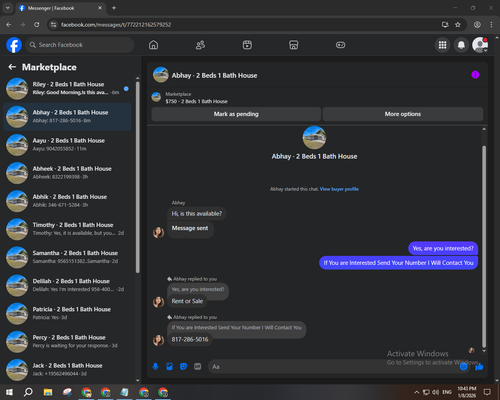Open the View buyer profile link
Viewport: 500px width, 400px height.
pyautogui.click(x=339, y=189)
